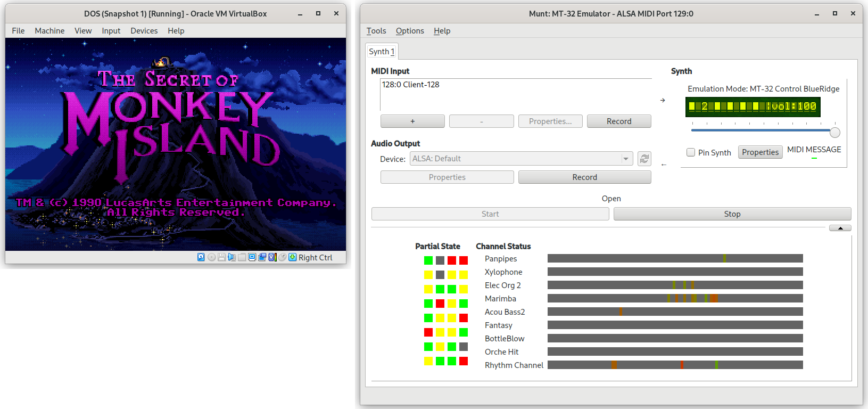Open the File menu in VirtualBox

click(18, 31)
